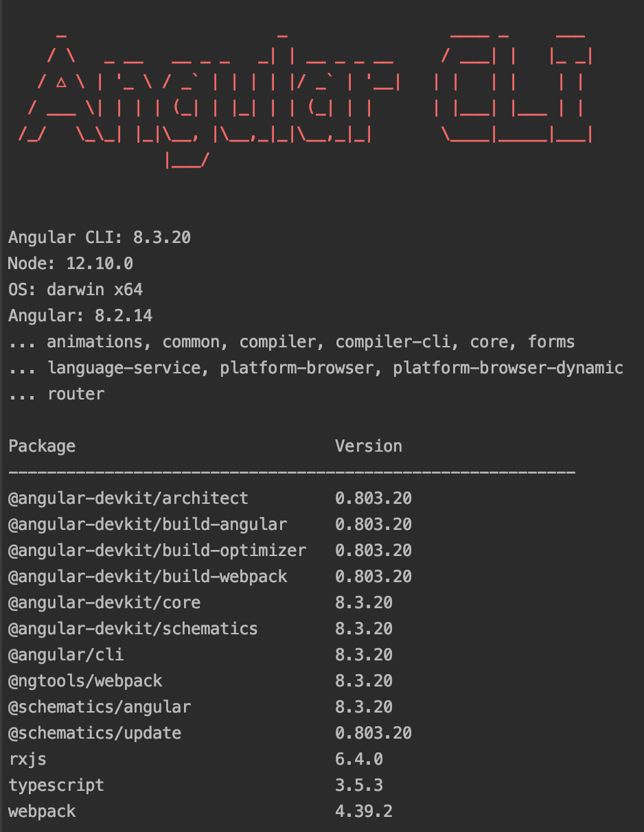The image size is (644, 832).
Task: Click the @angular-devkit/build-webpack package text
Action: click(148, 577)
